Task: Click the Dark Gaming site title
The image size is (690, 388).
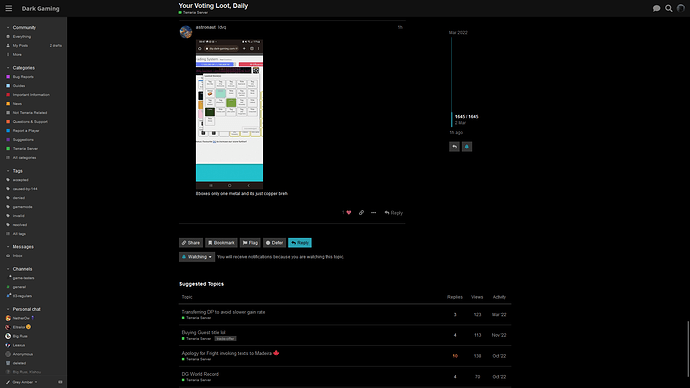Action: click(x=40, y=8)
